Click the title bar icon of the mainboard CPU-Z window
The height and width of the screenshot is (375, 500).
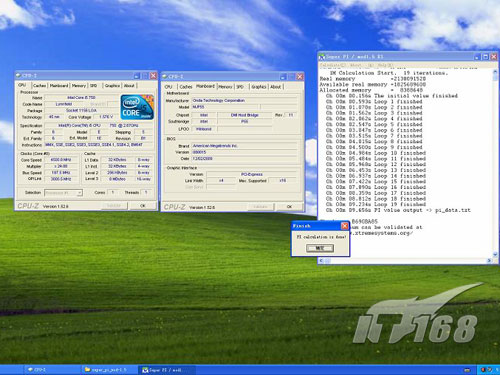point(165,77)
